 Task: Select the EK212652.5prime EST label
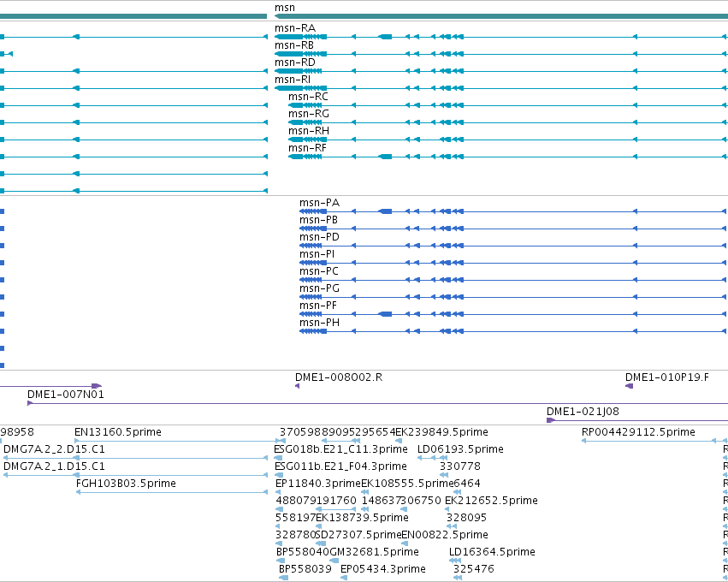coord(491,501)
